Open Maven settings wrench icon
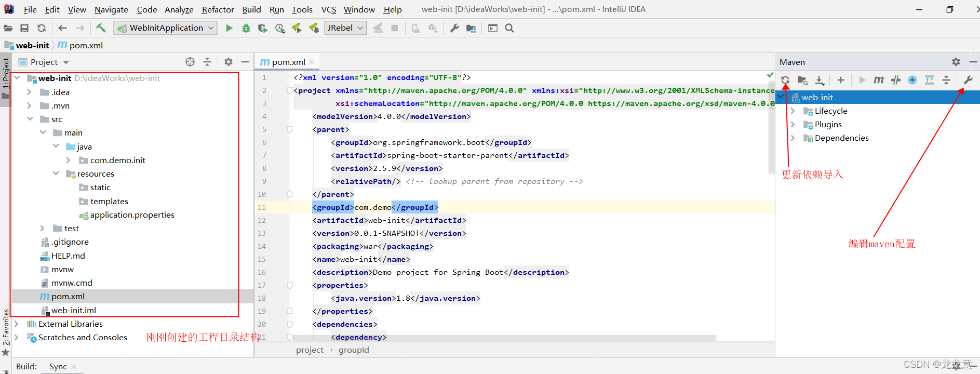The height and width of the screenshot is (374, 980). (968, 80)
